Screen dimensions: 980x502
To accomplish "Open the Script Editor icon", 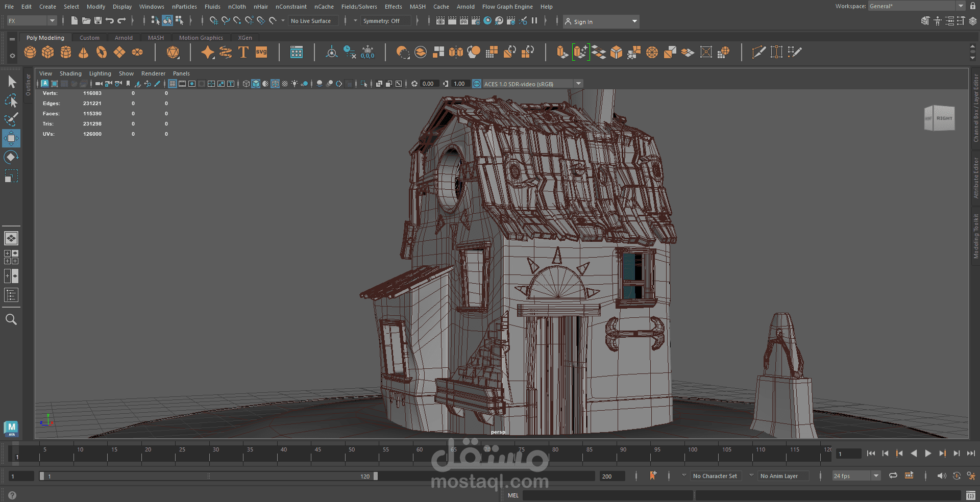I will 971,495.
